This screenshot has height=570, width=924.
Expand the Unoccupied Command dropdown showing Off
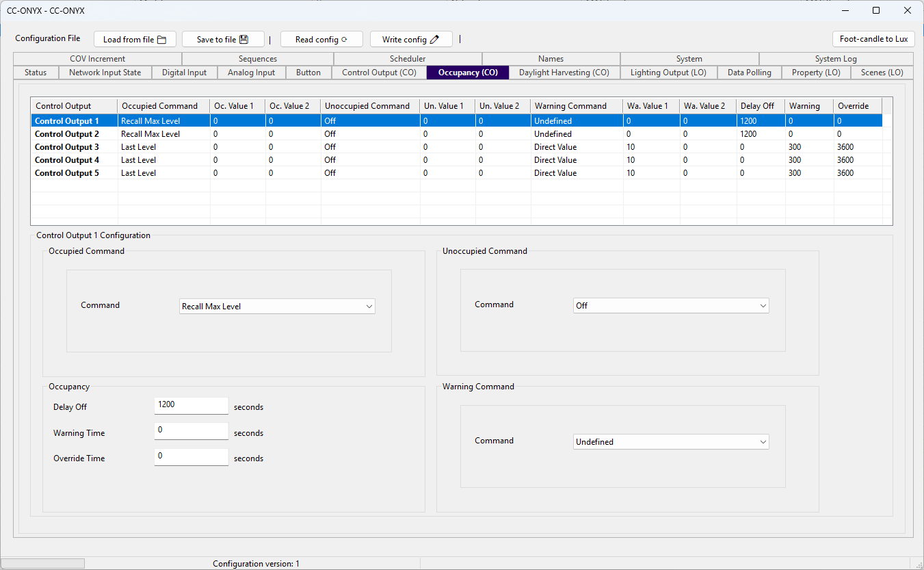[x=671, y=306]
